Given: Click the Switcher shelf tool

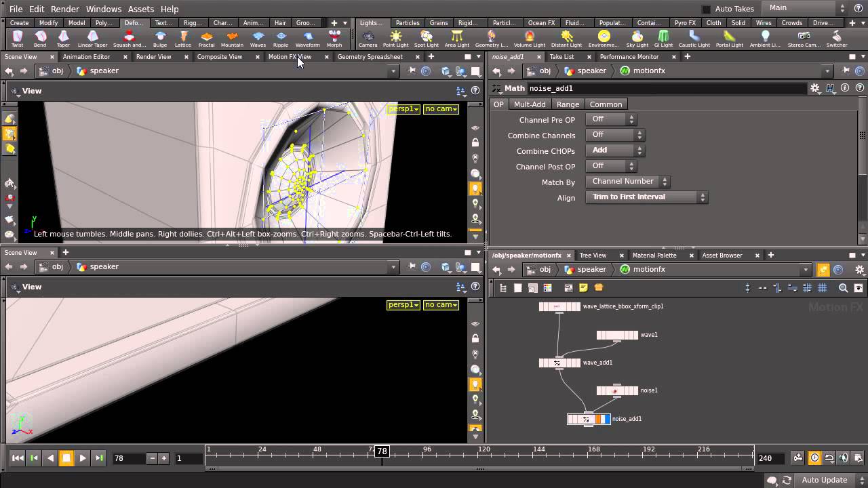Looking at the screenshot, I should pos(836,39).
